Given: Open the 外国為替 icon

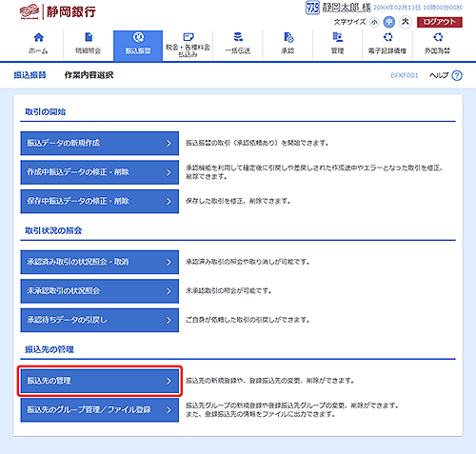Looking at the screenshot, I should (x=438, y=37).
